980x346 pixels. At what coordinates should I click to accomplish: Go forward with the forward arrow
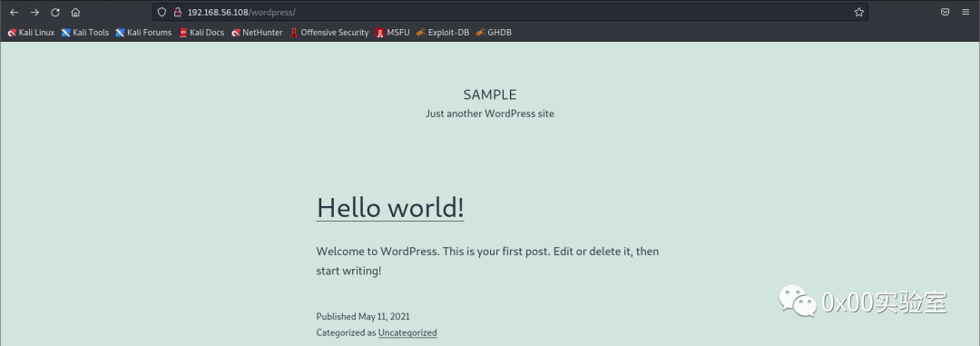[35, 13]
